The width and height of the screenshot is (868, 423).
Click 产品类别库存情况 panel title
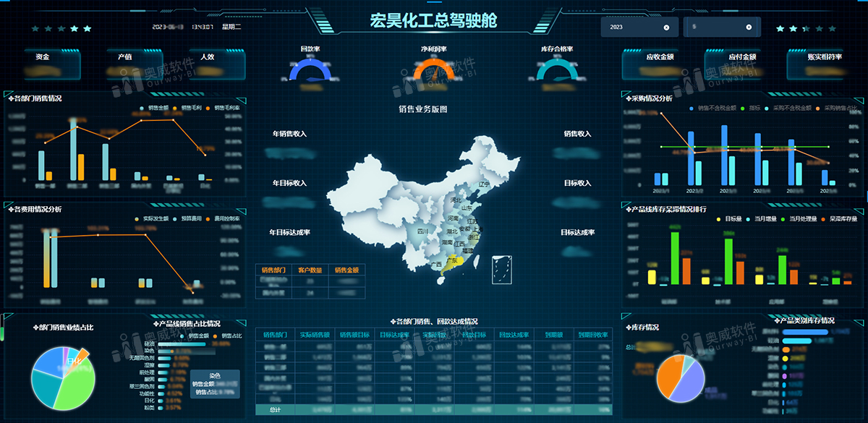tap(804, 320)
